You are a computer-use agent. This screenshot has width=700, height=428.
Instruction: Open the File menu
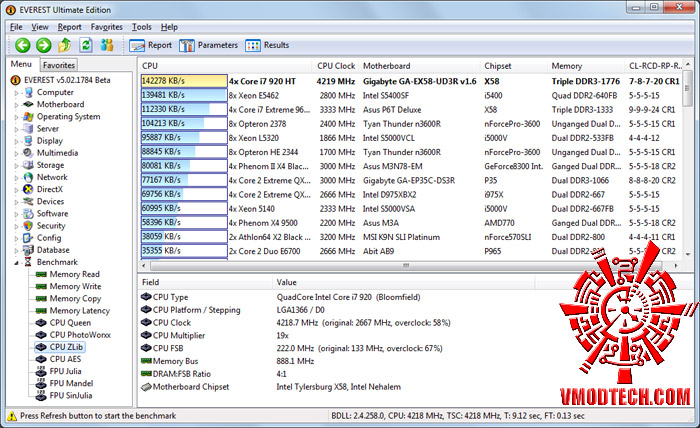click(16, 27)
